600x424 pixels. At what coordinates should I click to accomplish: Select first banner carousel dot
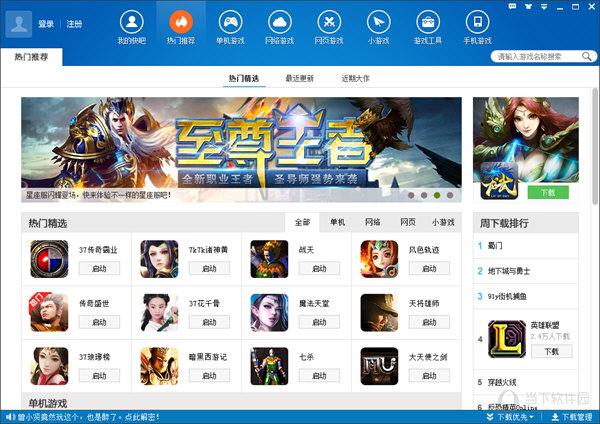coord(411,195)
